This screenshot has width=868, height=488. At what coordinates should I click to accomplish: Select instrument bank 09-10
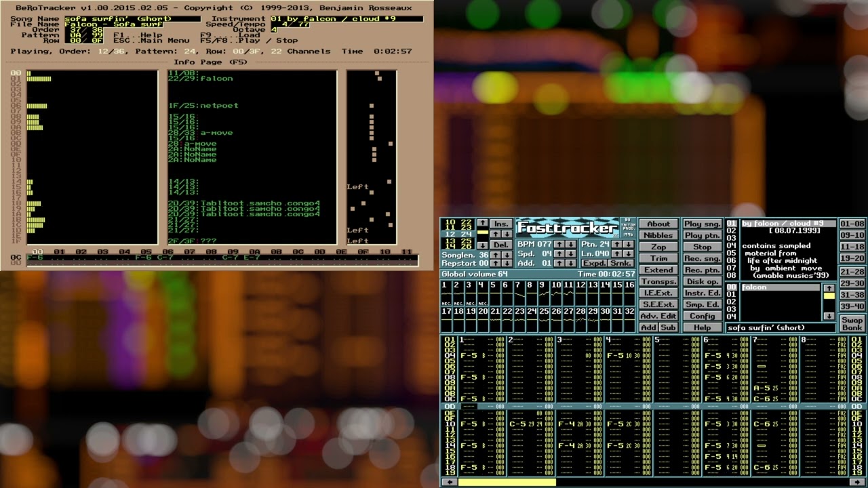(x=852, y=235)
